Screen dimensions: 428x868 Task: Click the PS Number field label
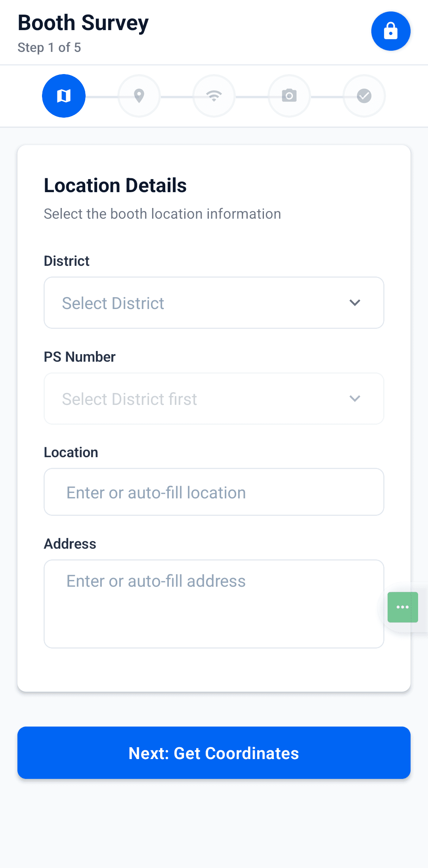tap(80, 357)
